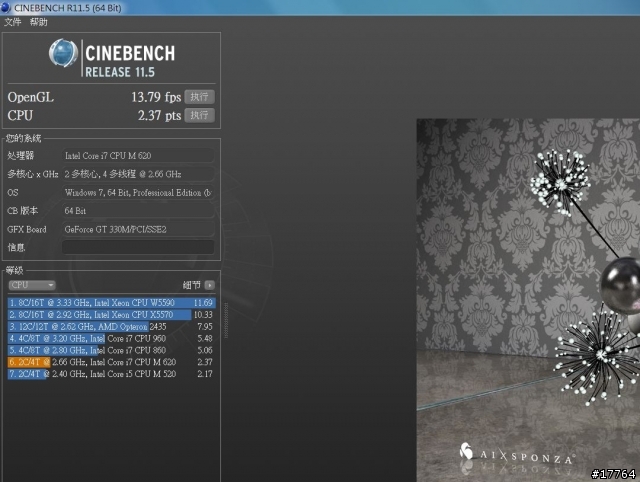The width and height of the screenshot is (640, 482).
Task: Click the Cinebench globe logo
Action: 63,53
